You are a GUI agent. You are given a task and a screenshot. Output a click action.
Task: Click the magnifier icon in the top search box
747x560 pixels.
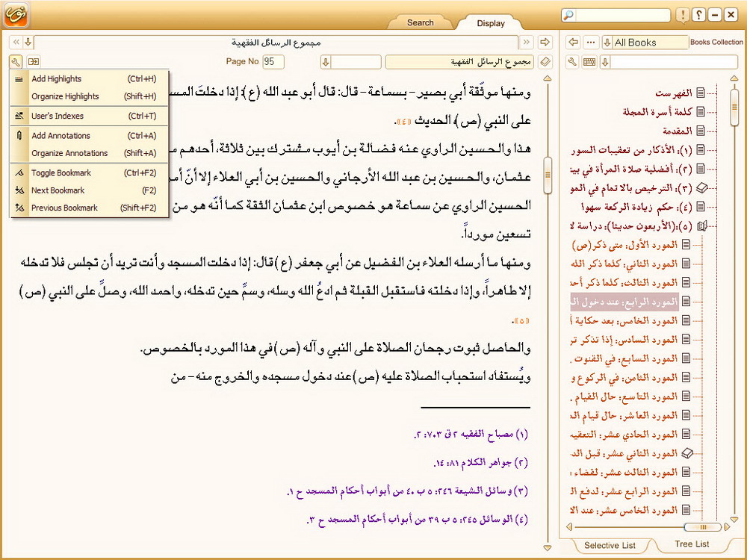tap(568, 15)
